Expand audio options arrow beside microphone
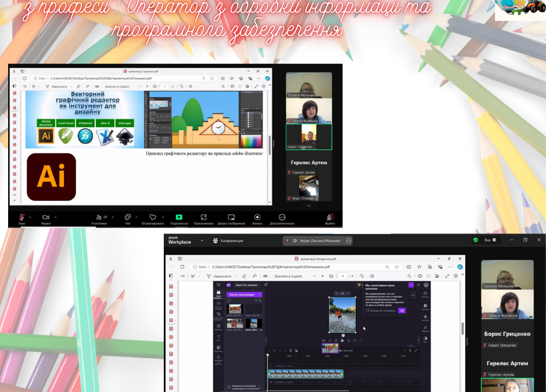Image resolution: width=546 pixels, height=392 pixels. click(x=30, y=216)
